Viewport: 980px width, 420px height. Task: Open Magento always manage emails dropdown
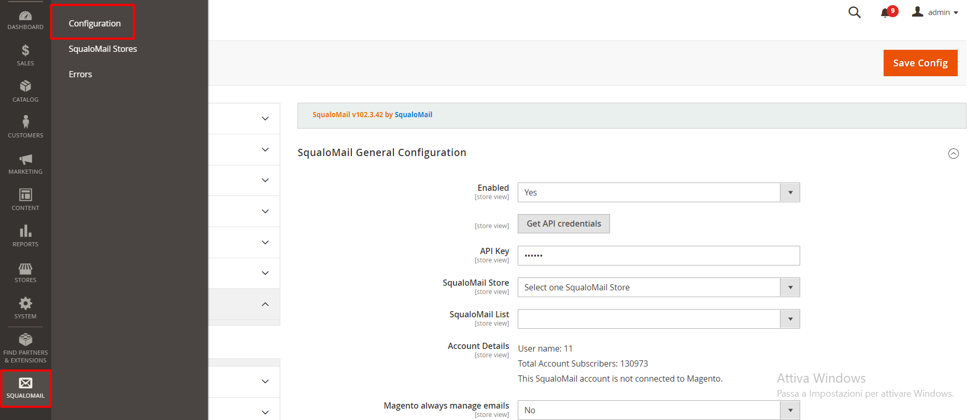[x=658, y=410]
